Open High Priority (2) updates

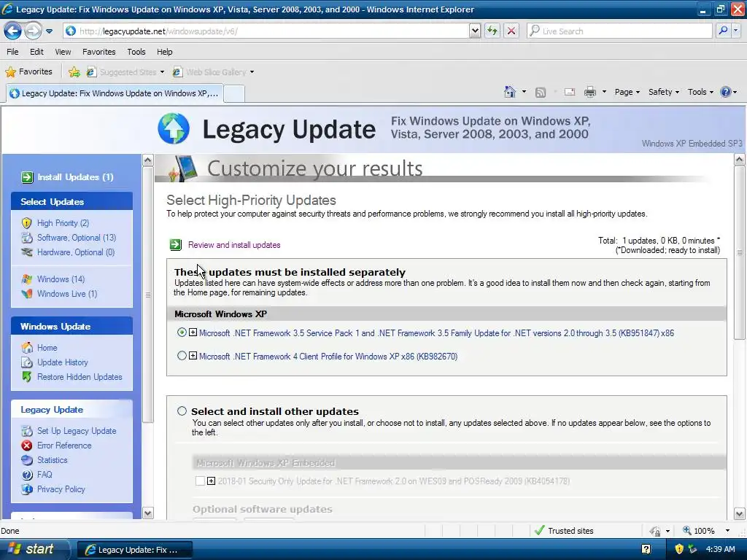(x=63, y=223)
